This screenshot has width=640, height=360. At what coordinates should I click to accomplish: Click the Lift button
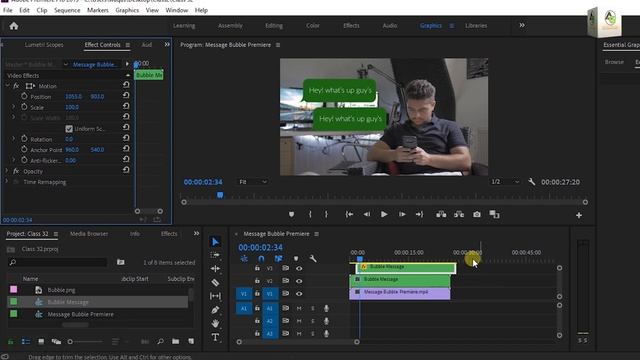click(441, 214)
